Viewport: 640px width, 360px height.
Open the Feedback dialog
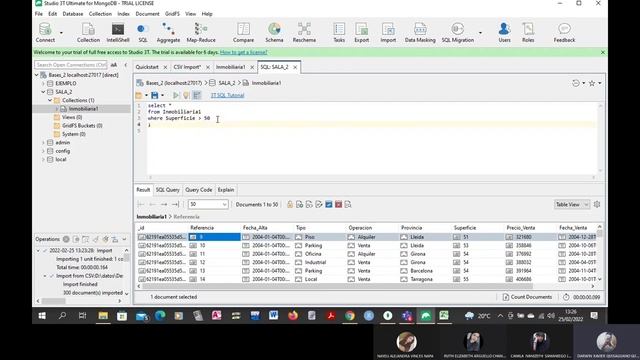pyautogui.click(x=564, y=33)
